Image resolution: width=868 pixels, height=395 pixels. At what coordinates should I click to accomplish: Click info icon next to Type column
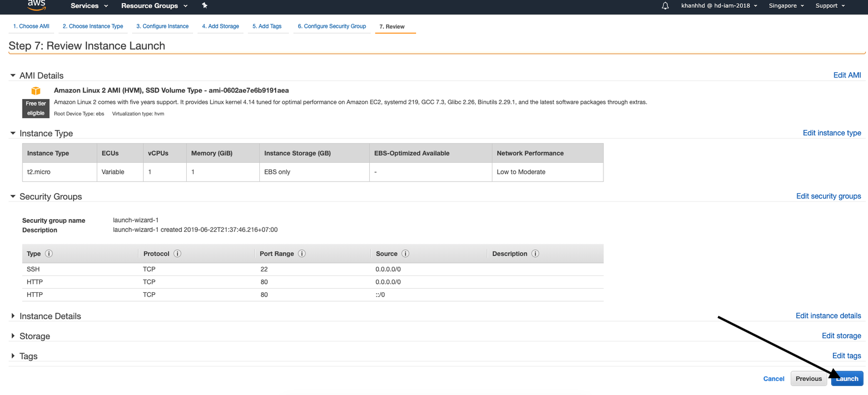(x=49, y=253)
